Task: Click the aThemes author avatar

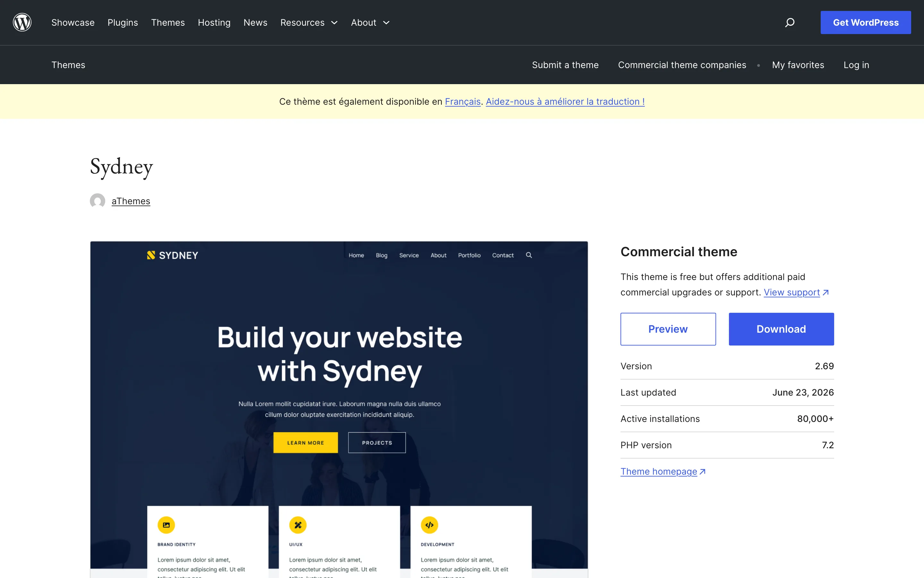Action: [97, 201]
